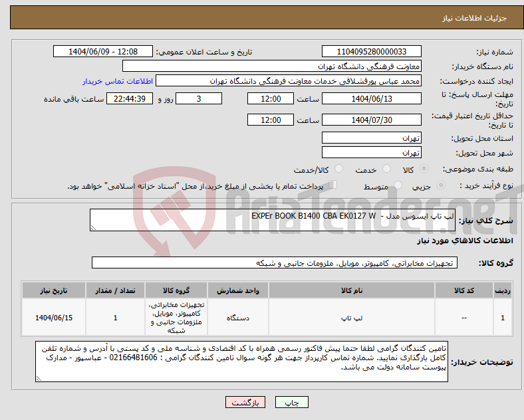Image resolution: width=524 pixels, height=420 pixels.
Task: Click the request creator name field
Action: (289, 81)
